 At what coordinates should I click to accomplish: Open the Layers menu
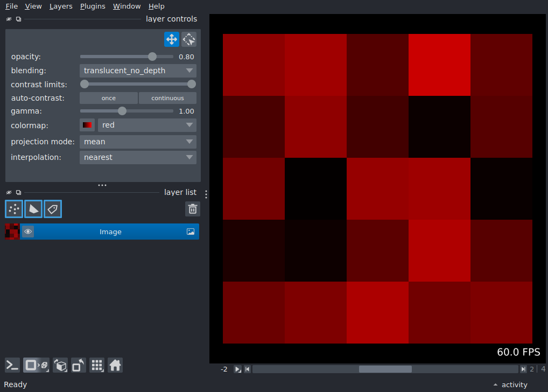[61, 6]
